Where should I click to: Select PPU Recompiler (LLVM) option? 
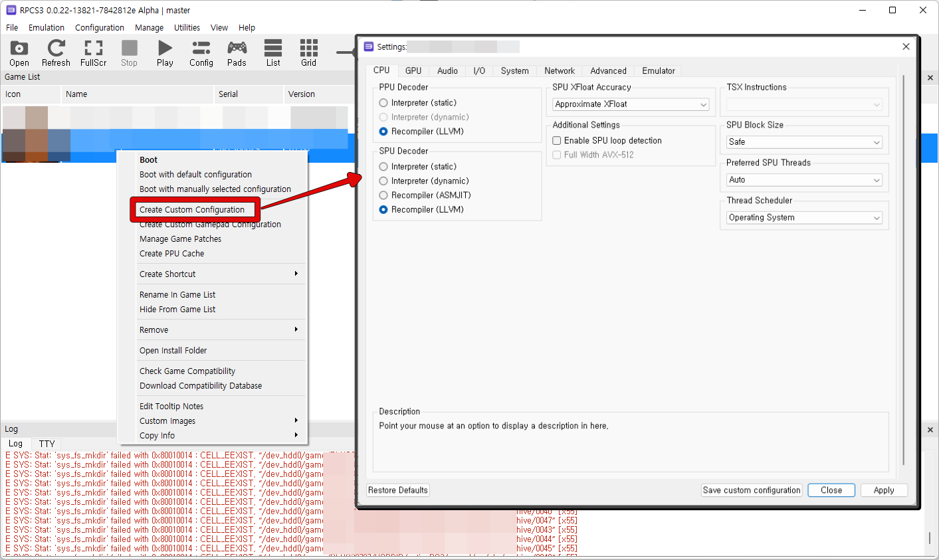(421, 132)
